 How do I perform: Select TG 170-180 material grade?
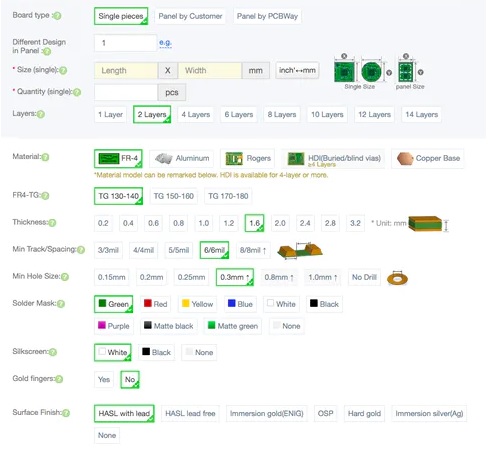click(x=228, y=196)
